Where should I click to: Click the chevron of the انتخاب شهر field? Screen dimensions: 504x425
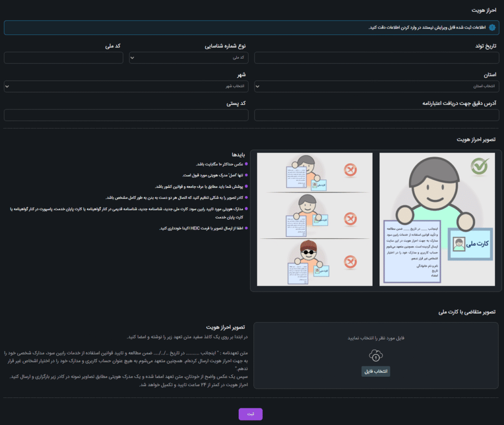pos(7,87)
